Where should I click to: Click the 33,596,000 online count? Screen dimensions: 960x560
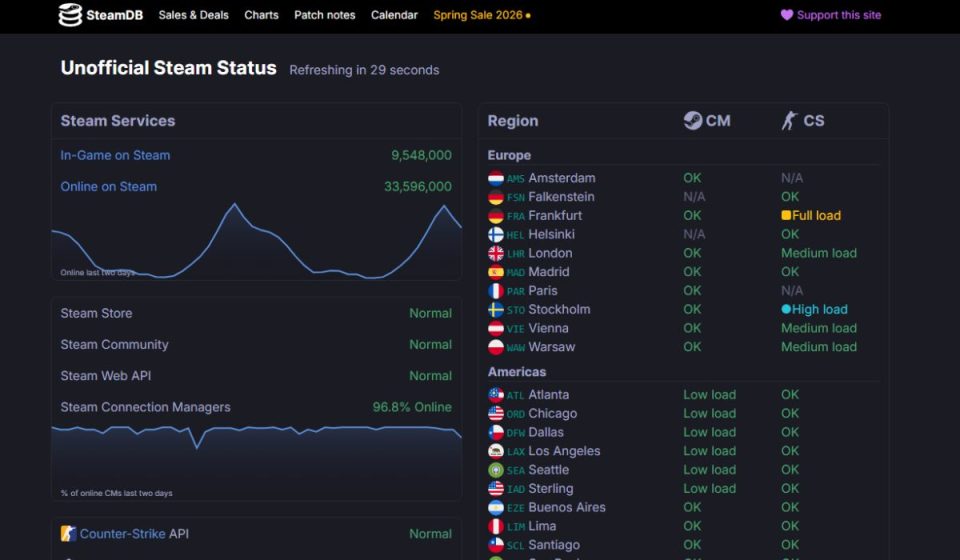(x=418, y=187)
